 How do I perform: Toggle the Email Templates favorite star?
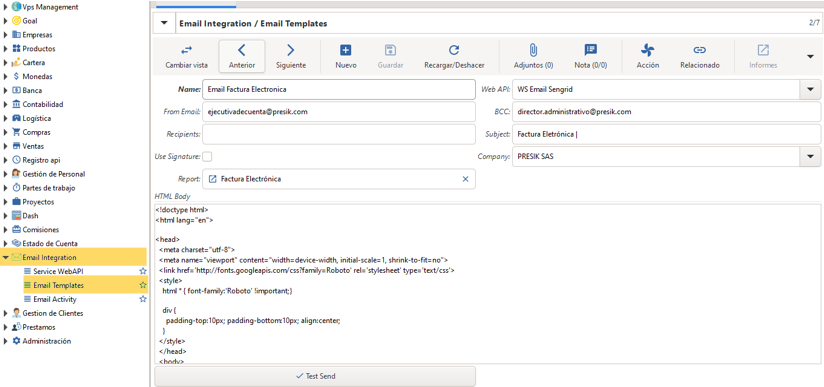[142, 285]
